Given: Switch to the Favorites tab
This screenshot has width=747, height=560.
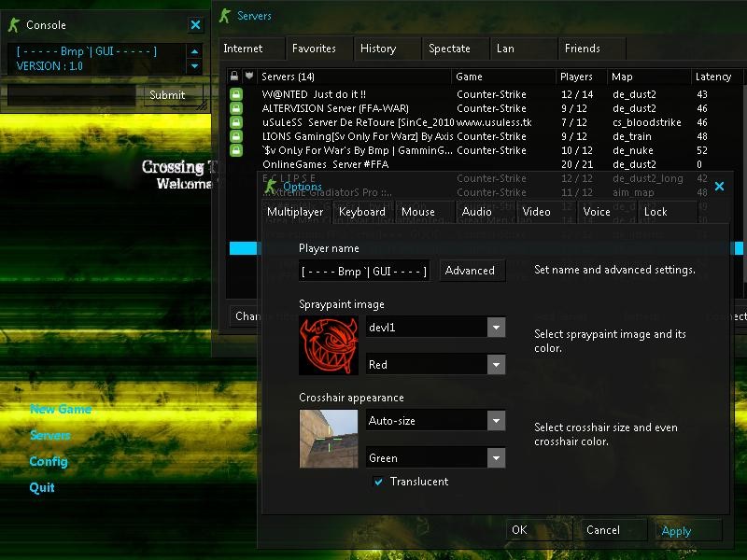Looking at the screenshot, I should pyautogui.click(x=318, y=48).
